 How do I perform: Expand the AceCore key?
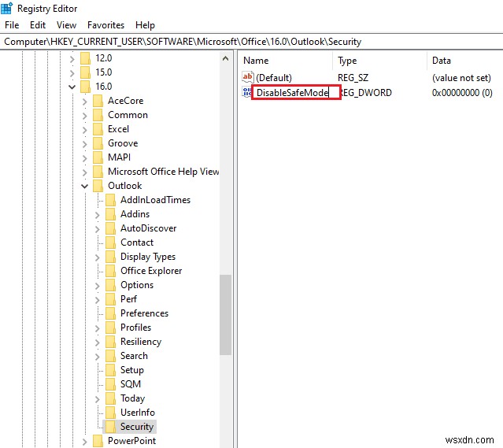(x=85, y=102)
